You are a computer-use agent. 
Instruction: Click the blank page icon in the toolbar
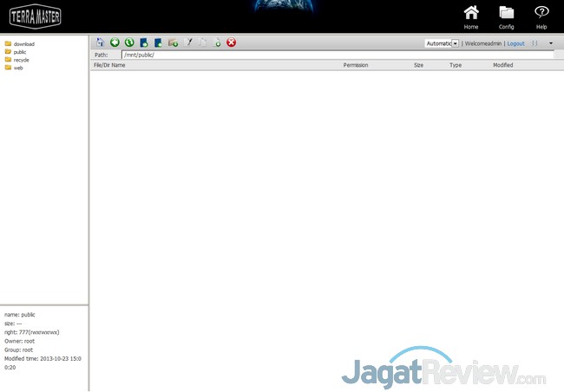pyautogui.click(x=202, y=42)
